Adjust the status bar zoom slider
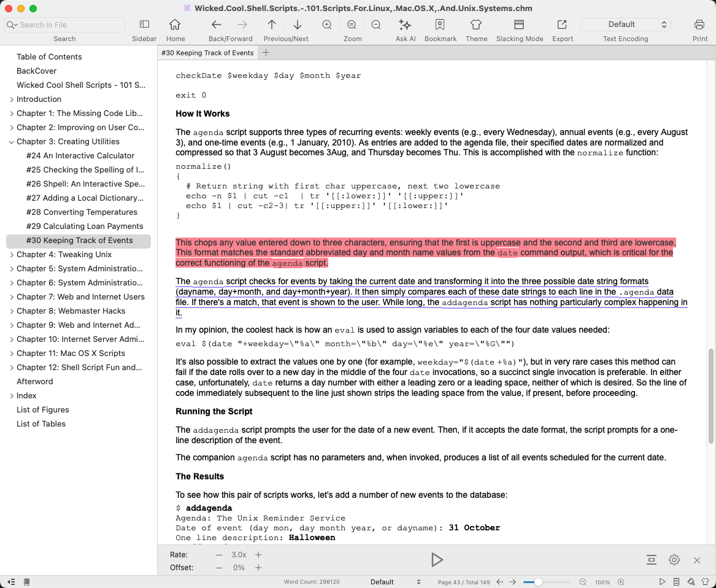Viewport: 716px width, 588px height. click(x=538, y=582)
